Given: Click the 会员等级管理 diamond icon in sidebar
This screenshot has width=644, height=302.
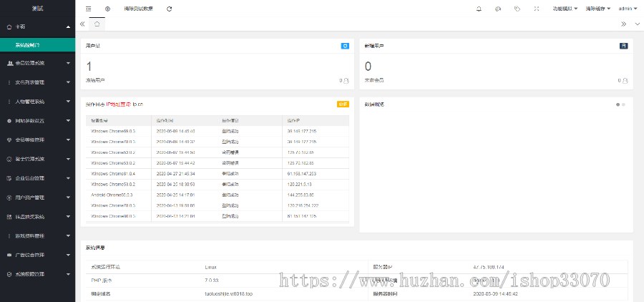Looking at the screenshot, I should tap(9, 140).
